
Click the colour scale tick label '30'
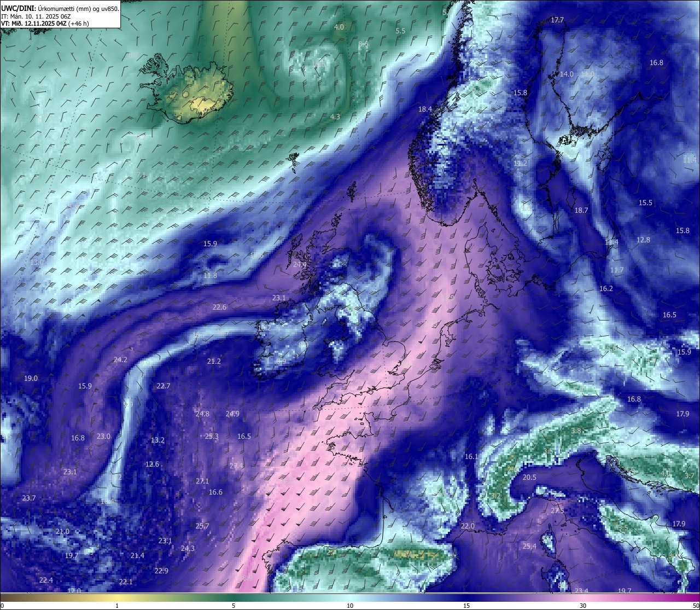tap(583, 606)
